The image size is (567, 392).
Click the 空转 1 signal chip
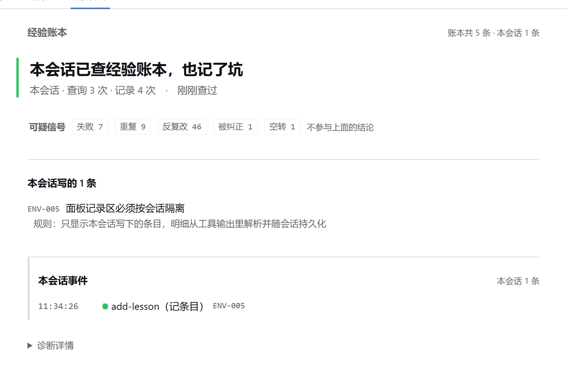tap(282, 127)
